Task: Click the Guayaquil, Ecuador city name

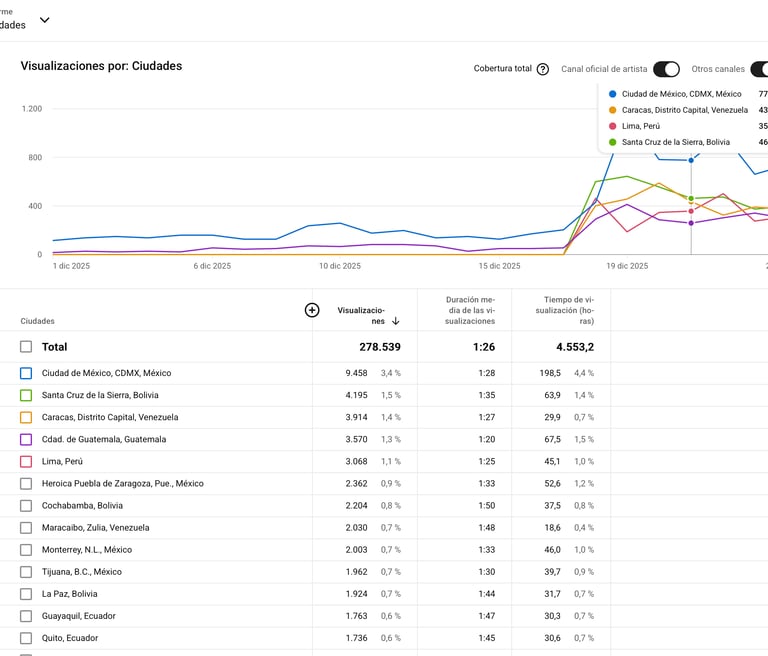Action: pyautogui.click(x=78, y=616)
